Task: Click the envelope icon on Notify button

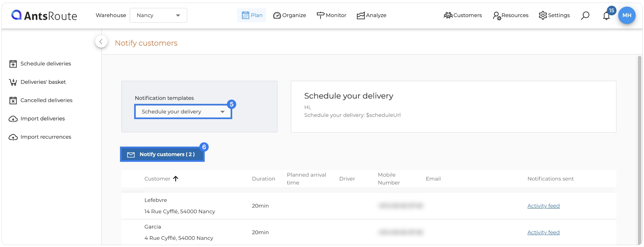Action: pos(131,155)
